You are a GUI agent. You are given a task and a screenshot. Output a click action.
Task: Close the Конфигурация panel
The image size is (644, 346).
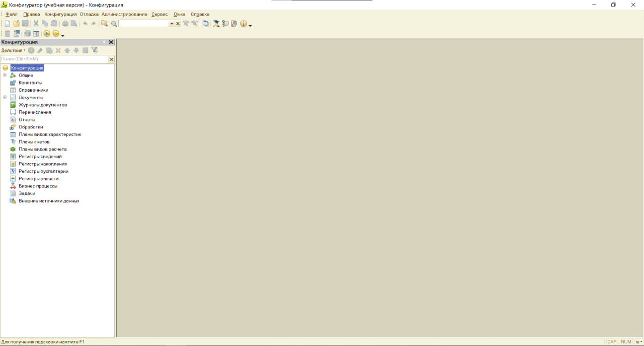(x=111, y=42)
